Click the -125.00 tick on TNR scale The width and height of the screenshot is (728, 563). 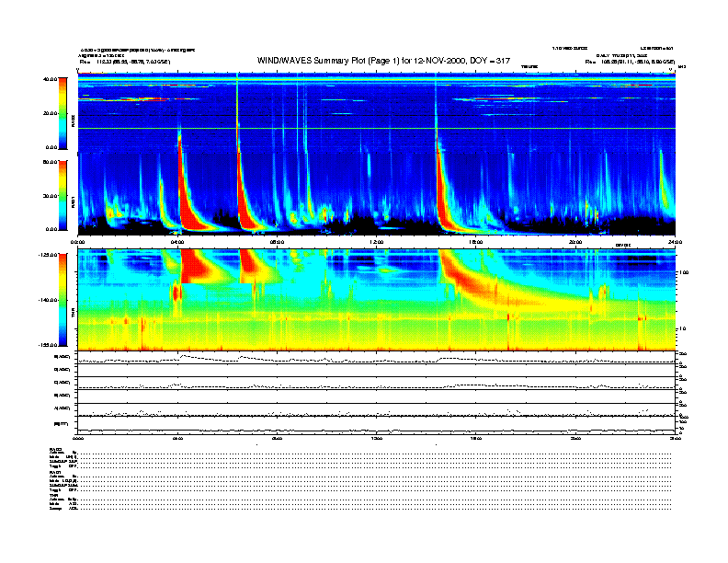coord(48,255)
